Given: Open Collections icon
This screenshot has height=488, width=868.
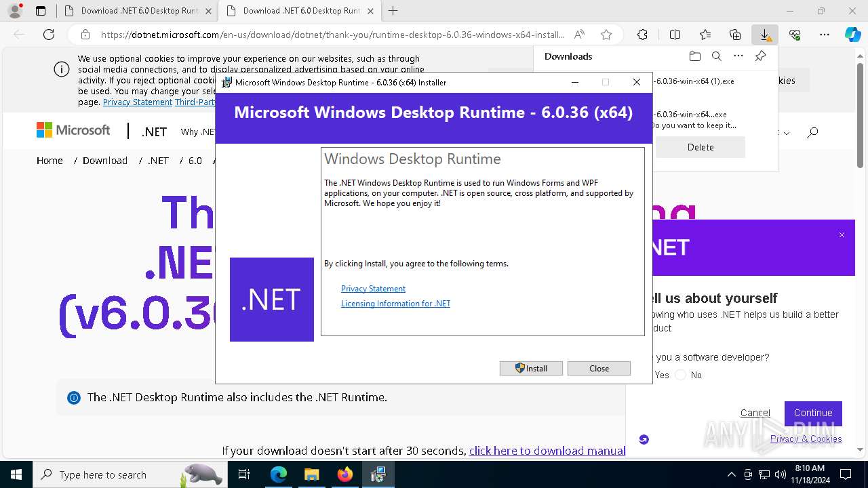Looking at the screenshot, I should 735,35.
